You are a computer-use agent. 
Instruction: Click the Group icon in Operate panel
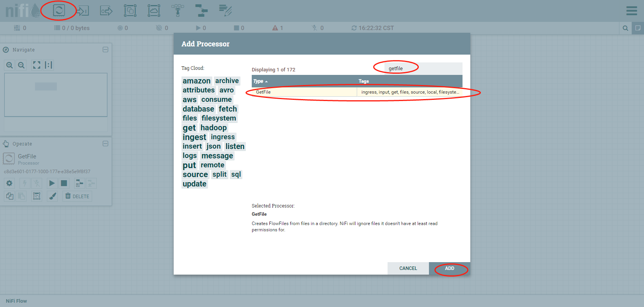37,196
